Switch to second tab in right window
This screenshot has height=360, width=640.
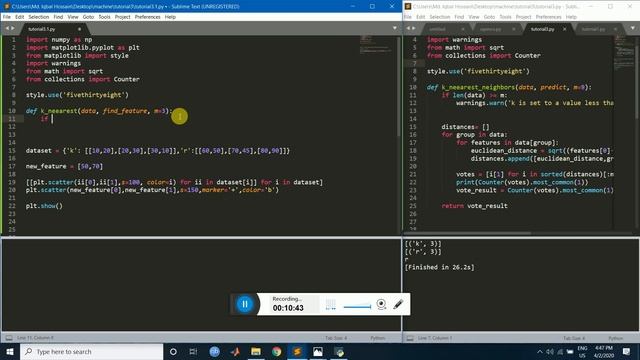[491, 29]
